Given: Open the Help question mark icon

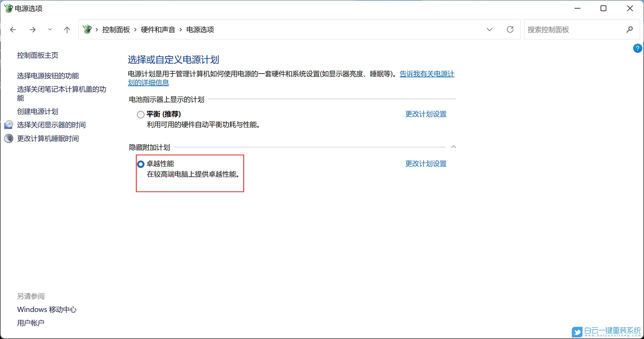Looking at the screenshot, I should point(637,48).
